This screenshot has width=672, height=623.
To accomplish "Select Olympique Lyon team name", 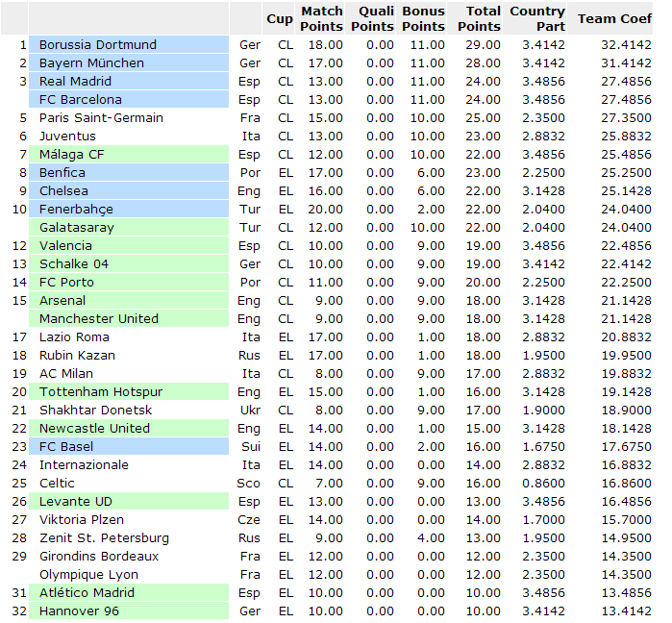I will click(88, 575).
